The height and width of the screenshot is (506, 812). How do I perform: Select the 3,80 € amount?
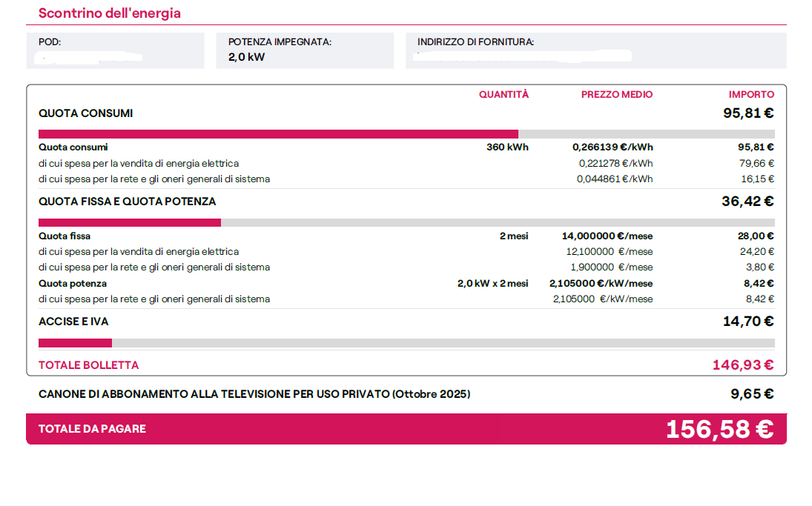(759, 267)
